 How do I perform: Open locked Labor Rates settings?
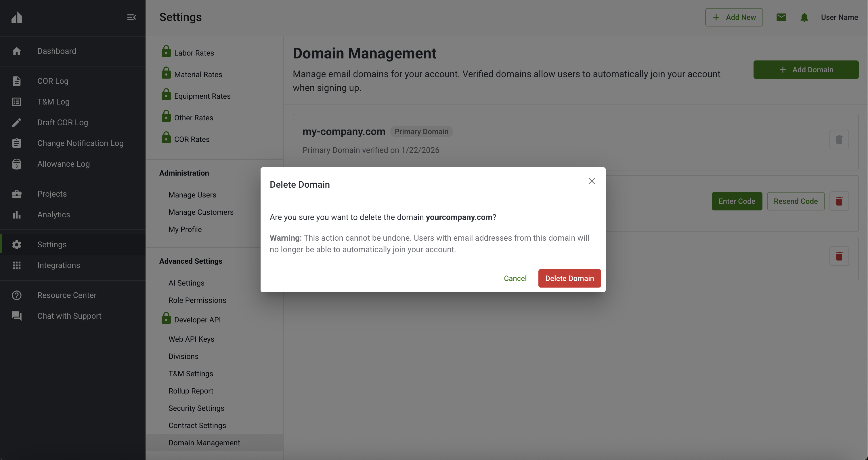pyautogui.click(x=194, y=53)
